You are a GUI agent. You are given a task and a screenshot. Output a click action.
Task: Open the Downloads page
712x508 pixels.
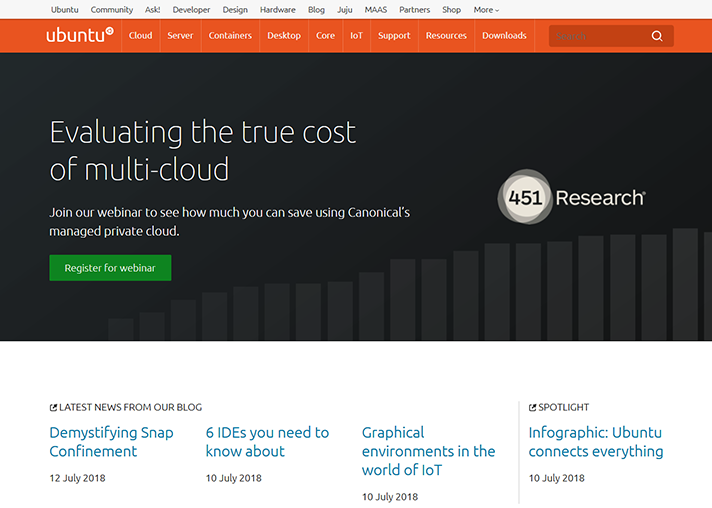[x=504, y=36]
